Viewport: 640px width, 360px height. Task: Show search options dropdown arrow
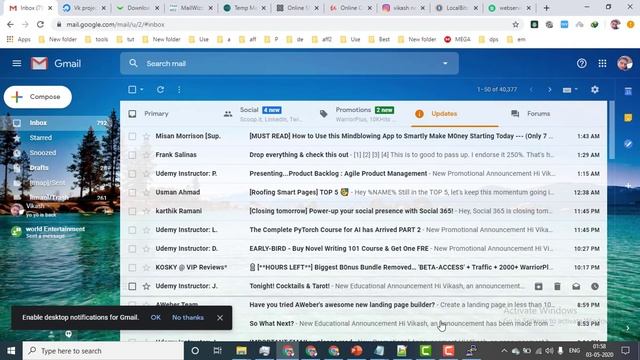tap(445, 63)
